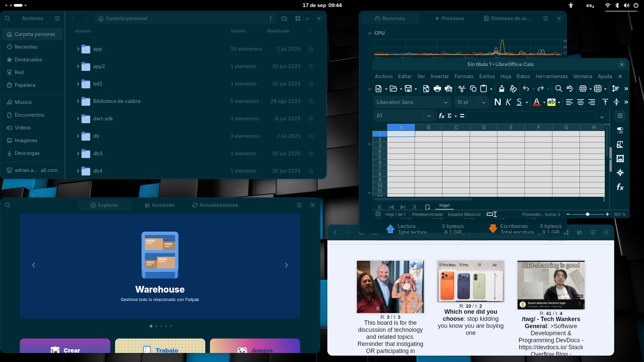Expand the app folder in Archivos
Screen dimensions: 644x362
point(78,49)
